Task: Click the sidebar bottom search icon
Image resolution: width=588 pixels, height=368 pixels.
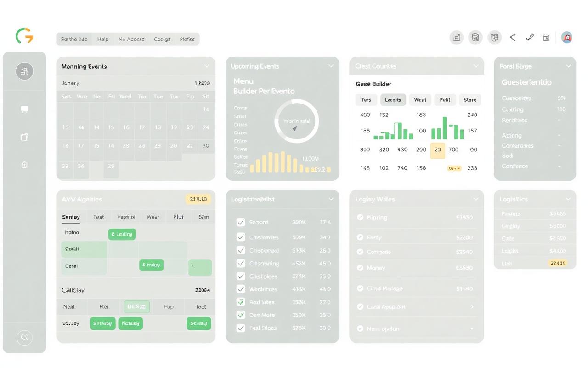Action: click(x=24, y=338)
